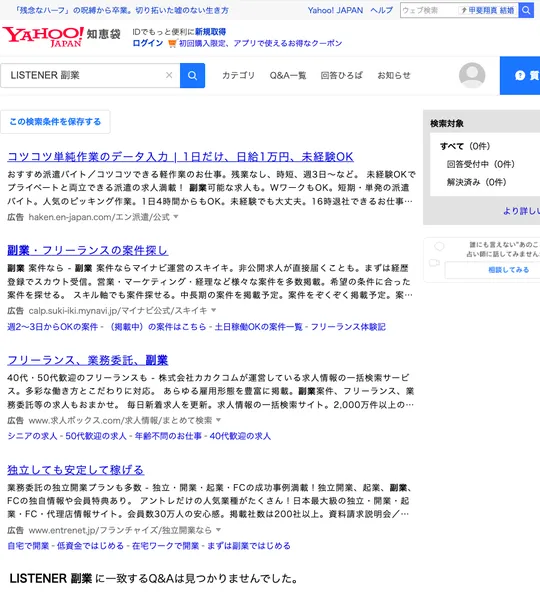This screenshot has height=600, width=540.
Task: Open the コツコツ単純作業のデータ入力 ad title
Action: pos(180,157)
